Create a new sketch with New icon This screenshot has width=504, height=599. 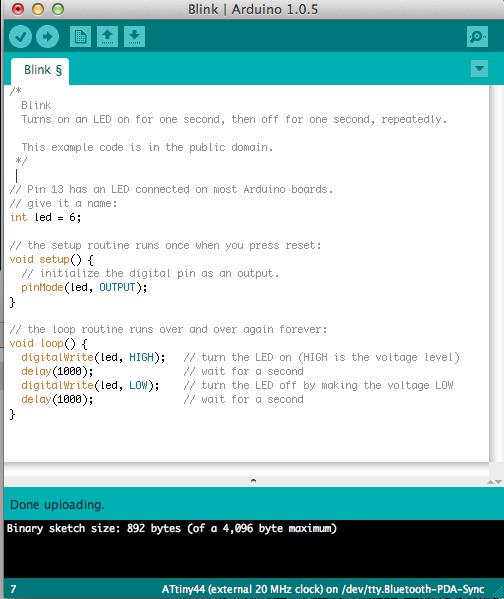pyautogui.click(x=80, y=37)
